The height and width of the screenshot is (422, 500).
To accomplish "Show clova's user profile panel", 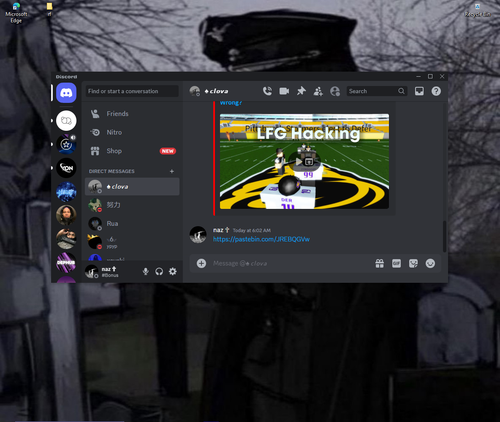I will (335, 91).
